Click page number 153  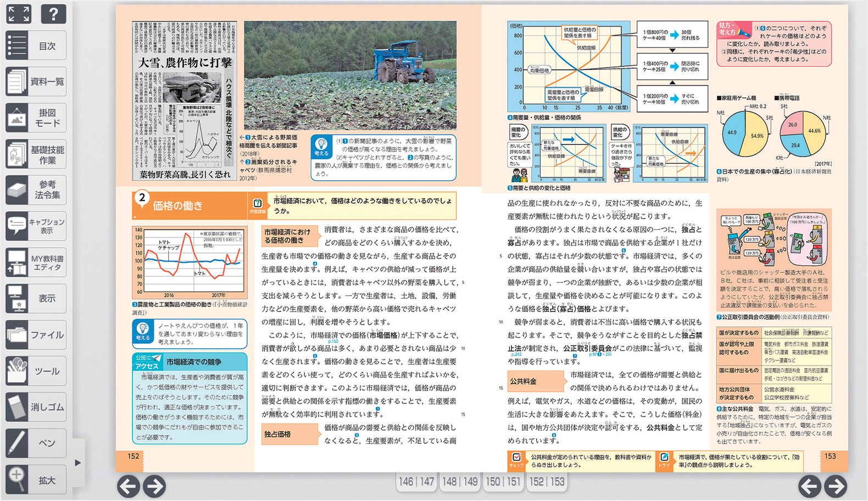click(830, 456)
